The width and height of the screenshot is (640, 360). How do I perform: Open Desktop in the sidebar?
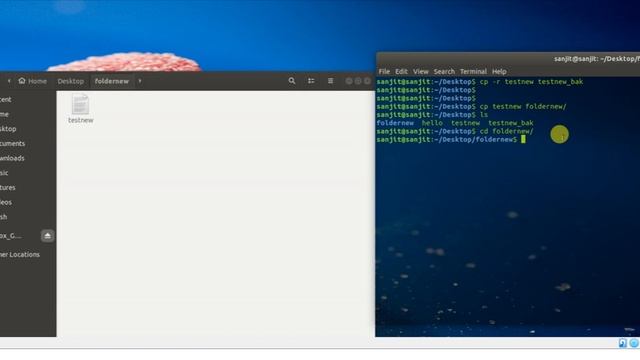pos(8,129)
